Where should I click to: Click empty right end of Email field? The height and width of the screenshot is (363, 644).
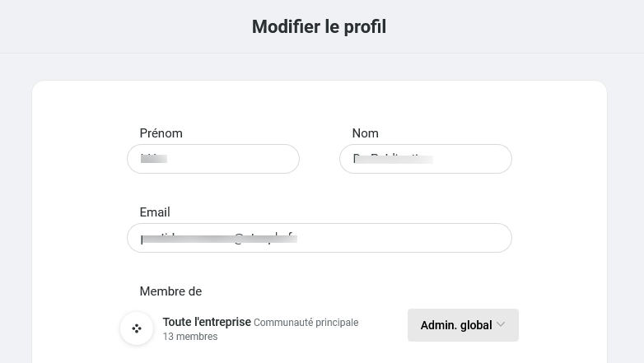(x=411, y=238)
